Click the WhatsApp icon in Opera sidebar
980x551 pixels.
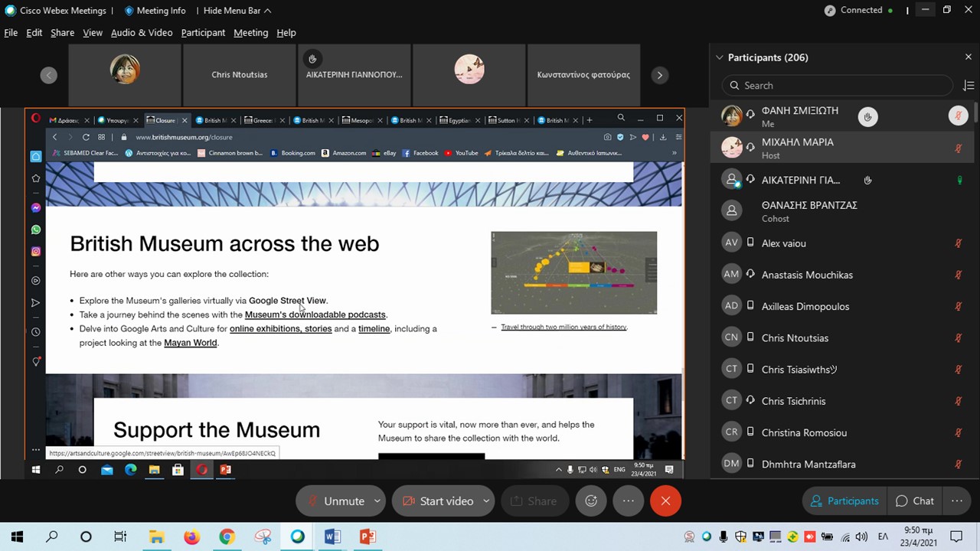36,230
